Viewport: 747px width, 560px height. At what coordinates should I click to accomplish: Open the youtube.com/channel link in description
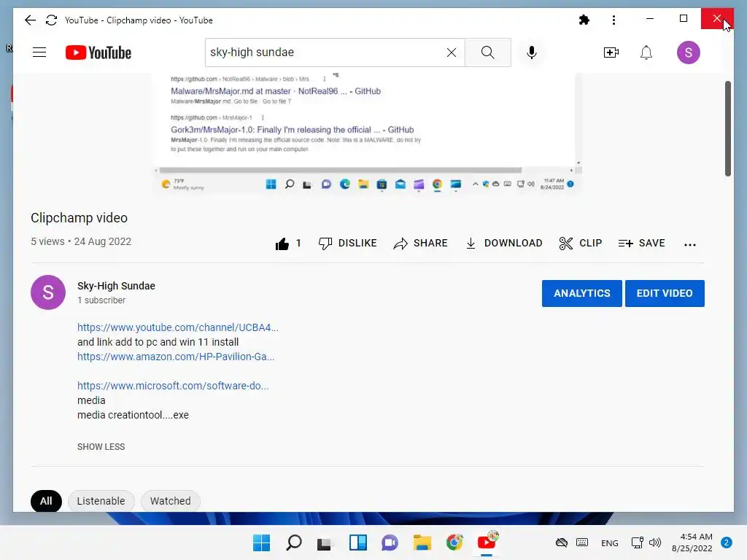coord(178,327)
